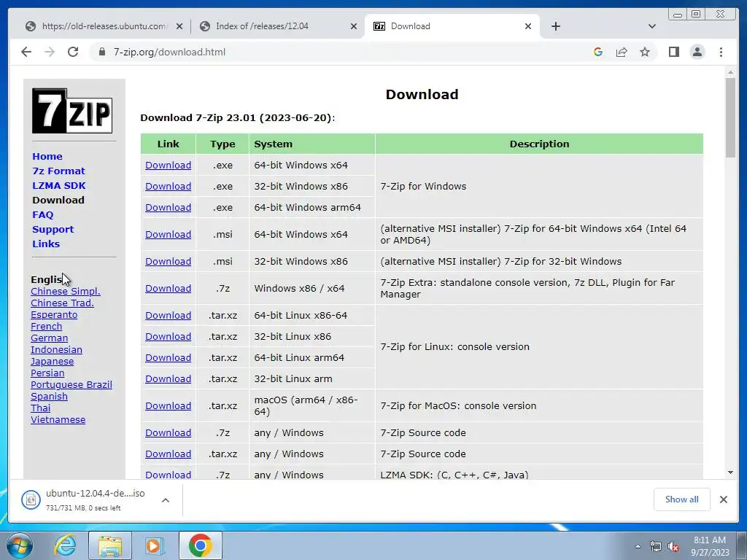Download the 64-bit Linux x86-64 tar.xz
The image size is (747, 560).
point(169,315)
